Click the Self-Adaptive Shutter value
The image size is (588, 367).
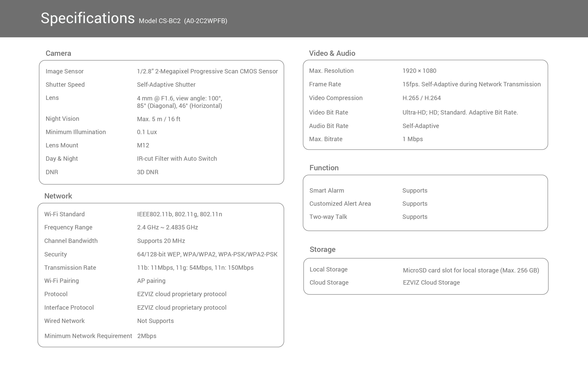(x=166, y=84)
